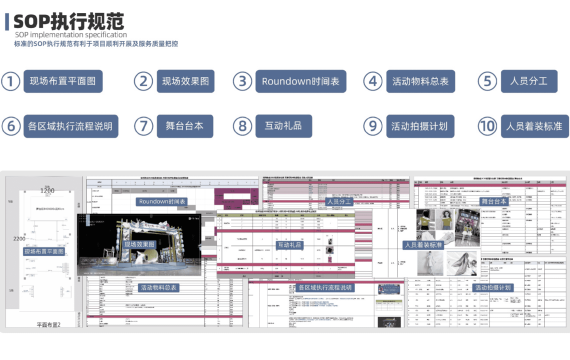Click the circled number 6 icon
Screen dimensions: 570x360
pos(11,126)
